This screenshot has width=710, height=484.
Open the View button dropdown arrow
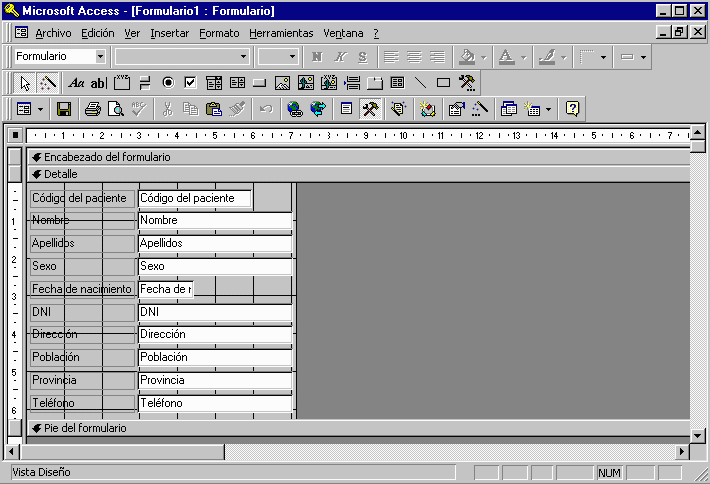[x=40, y=109]
